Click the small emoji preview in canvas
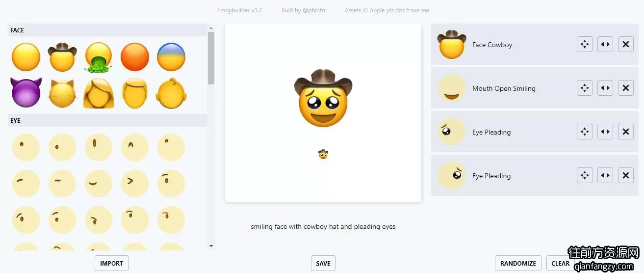Image resolution: width=644 pixels, height=273 pixels. point(323,154)
